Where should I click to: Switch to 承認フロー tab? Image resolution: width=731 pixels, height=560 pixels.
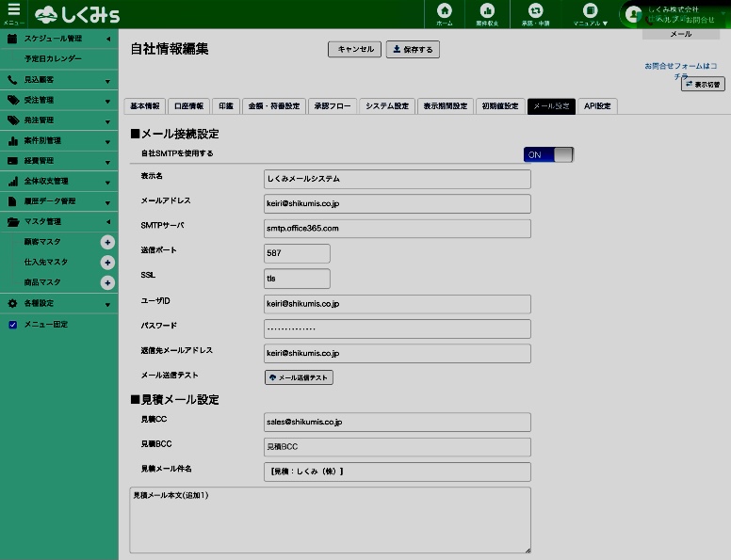(333, 106)
